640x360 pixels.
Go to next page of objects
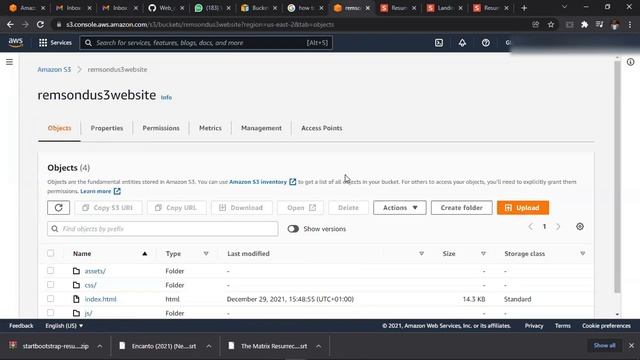558,227
